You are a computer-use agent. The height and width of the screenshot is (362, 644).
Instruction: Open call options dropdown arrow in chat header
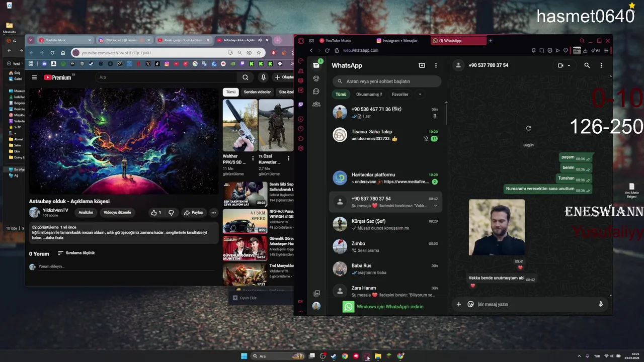[x=569, y=65]
